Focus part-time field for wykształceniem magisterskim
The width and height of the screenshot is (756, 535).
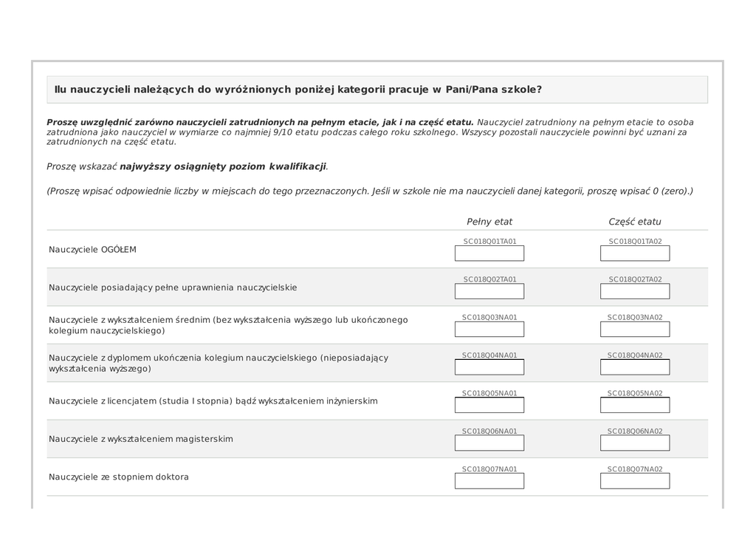tap(634, 443)
